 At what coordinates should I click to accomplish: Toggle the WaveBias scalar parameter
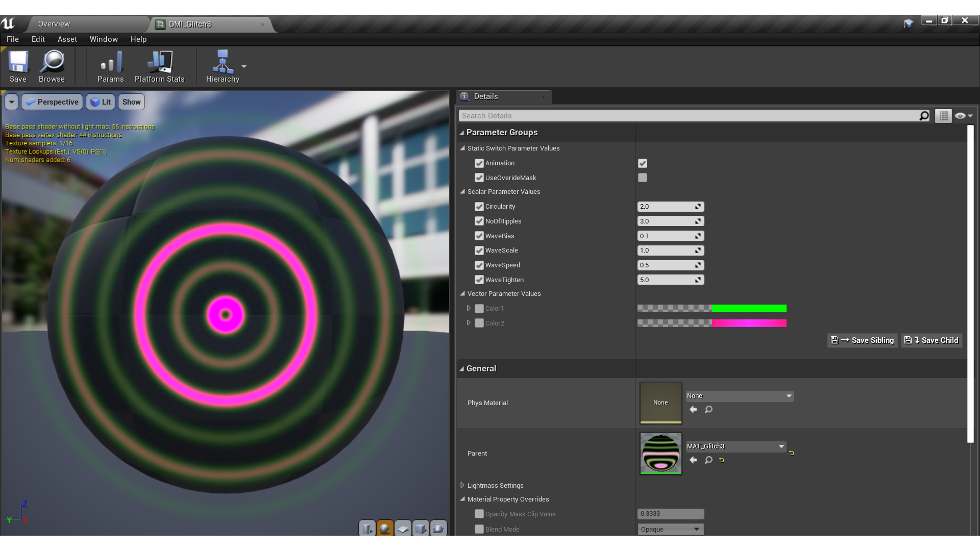[479, 236]
